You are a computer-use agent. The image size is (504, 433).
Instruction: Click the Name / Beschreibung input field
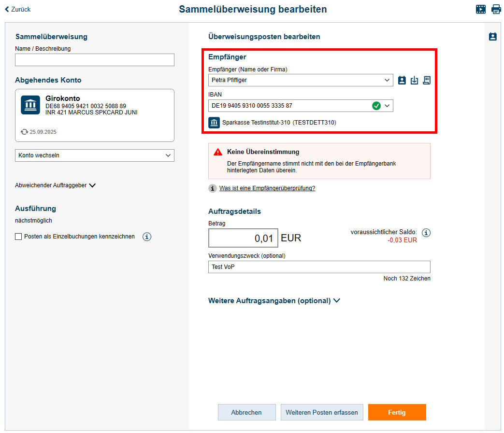95,60
